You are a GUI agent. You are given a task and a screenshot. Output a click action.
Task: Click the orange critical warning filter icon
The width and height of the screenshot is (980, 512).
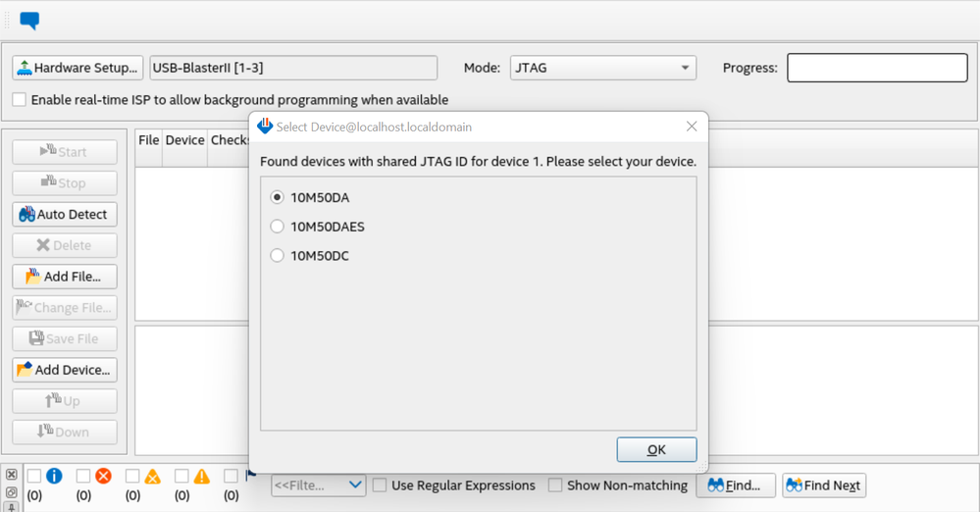click(152, 476)
